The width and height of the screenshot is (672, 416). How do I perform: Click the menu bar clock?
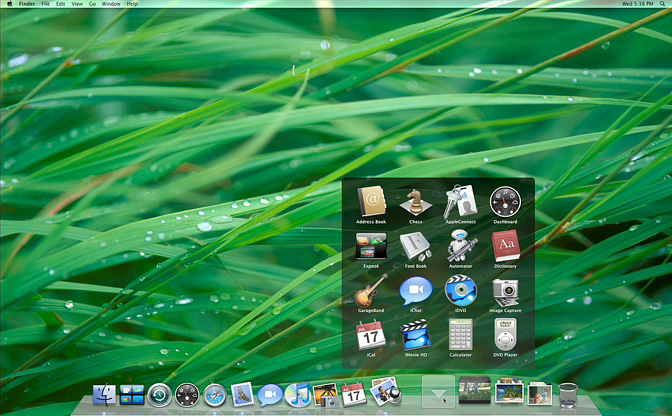[636, 4]
